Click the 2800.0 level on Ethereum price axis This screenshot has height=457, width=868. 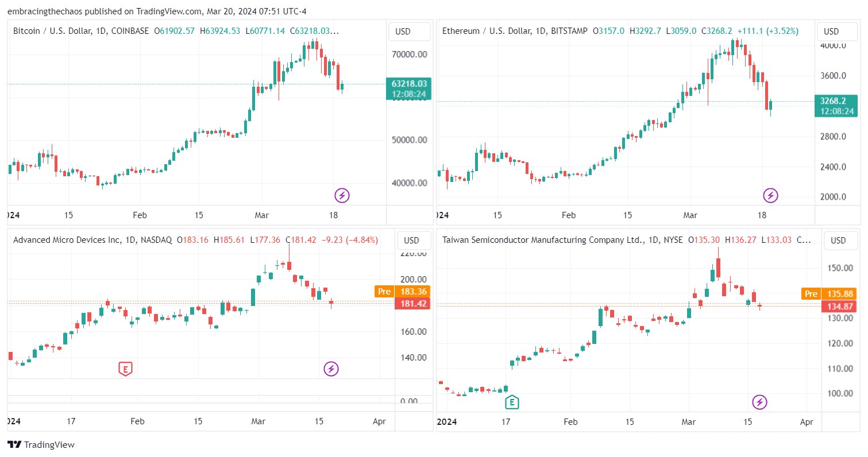pos(834,137)
